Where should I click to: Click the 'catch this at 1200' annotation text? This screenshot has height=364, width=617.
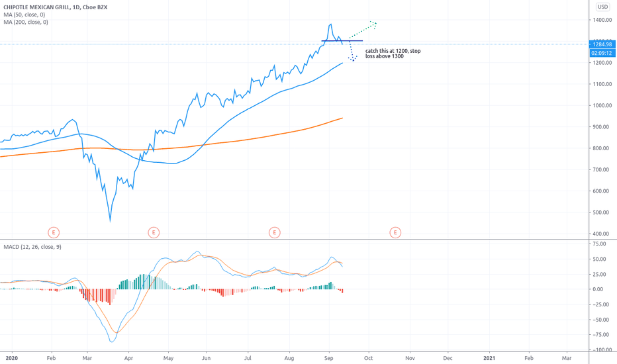coord(393,54)
